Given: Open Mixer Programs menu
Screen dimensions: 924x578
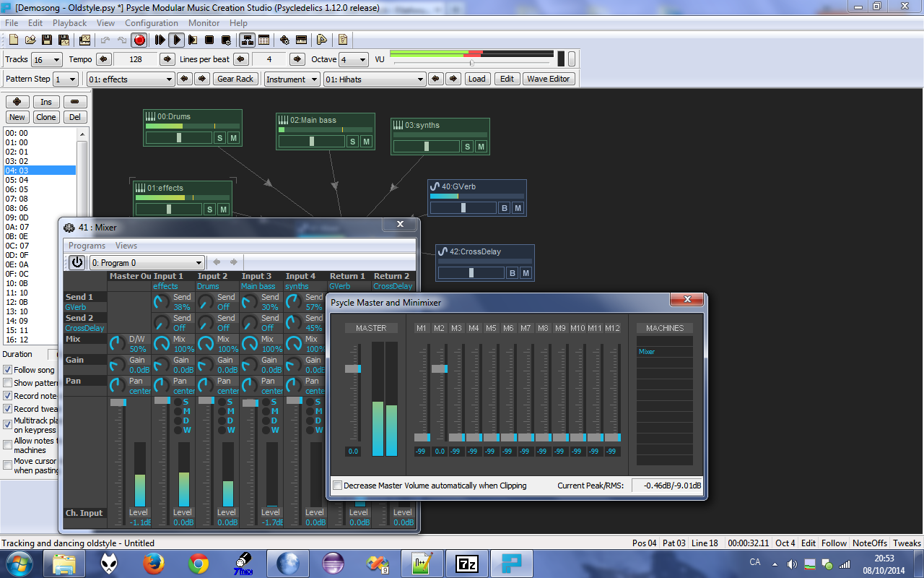Looking at the screenshot, I should 87,246.
